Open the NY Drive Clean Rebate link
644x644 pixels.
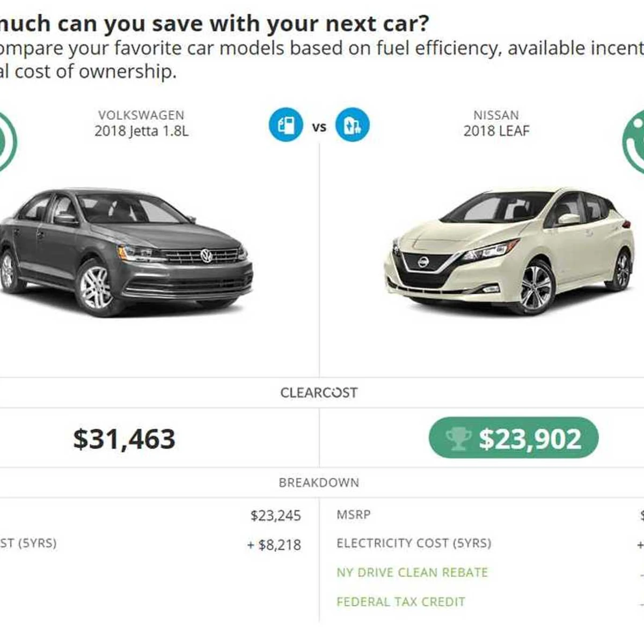click(412, 572)
